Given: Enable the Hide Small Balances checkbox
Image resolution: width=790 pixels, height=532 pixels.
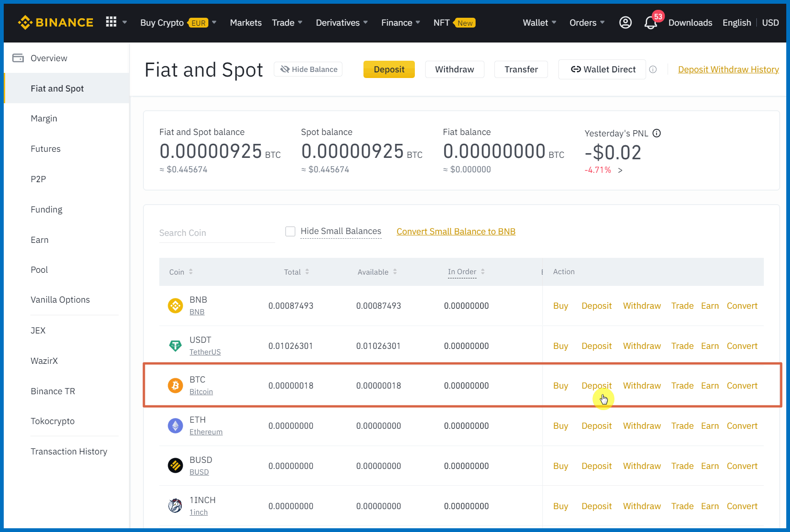Looking at the screenshot, I should [x=290, y=232].
